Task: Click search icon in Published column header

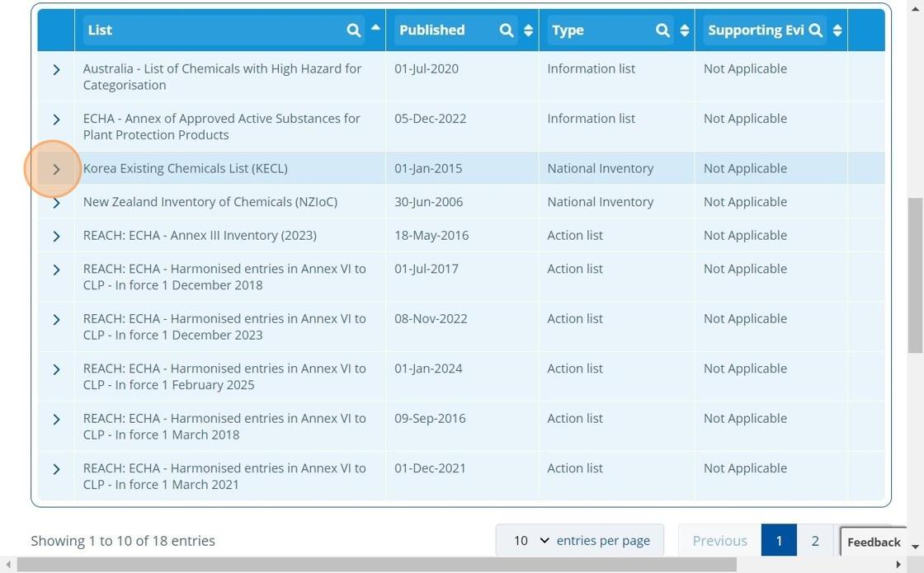Action: click(507, 31)
